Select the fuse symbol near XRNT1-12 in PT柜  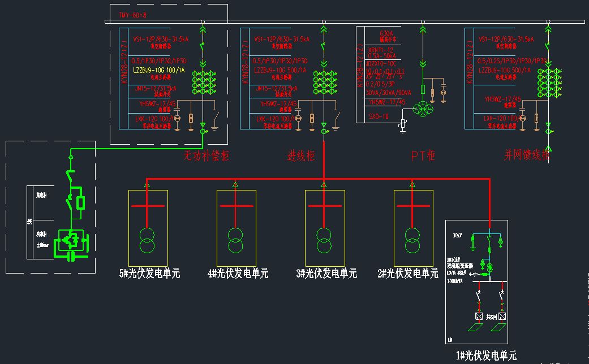[x=422, y=88]
